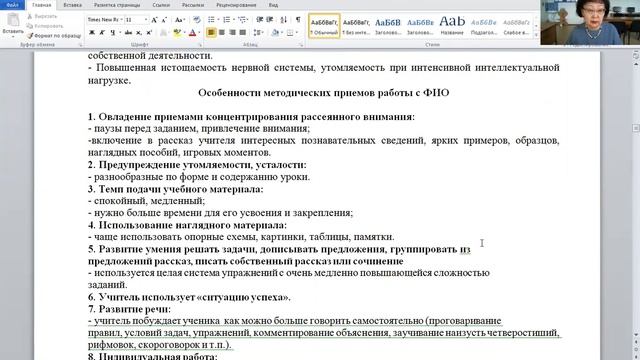Click Вырезать (cut) in clipboard group
Viewport: 640px width, 360px height.
pos(42,16)
